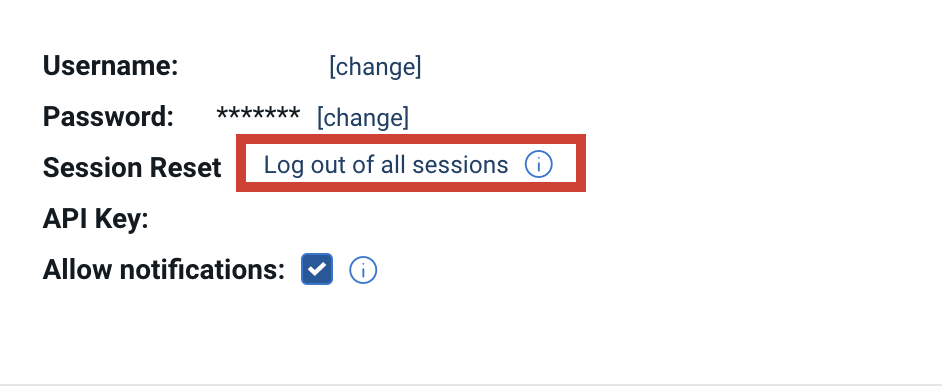Click the [change] link next to Password
942x386 pixels.
tap(363, 117)
